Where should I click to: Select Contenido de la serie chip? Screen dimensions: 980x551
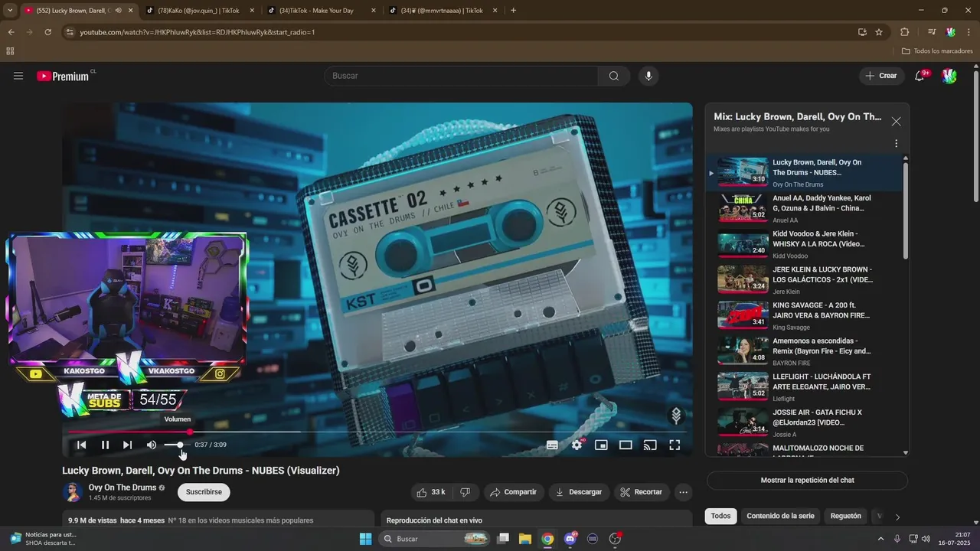pos(780,516)
